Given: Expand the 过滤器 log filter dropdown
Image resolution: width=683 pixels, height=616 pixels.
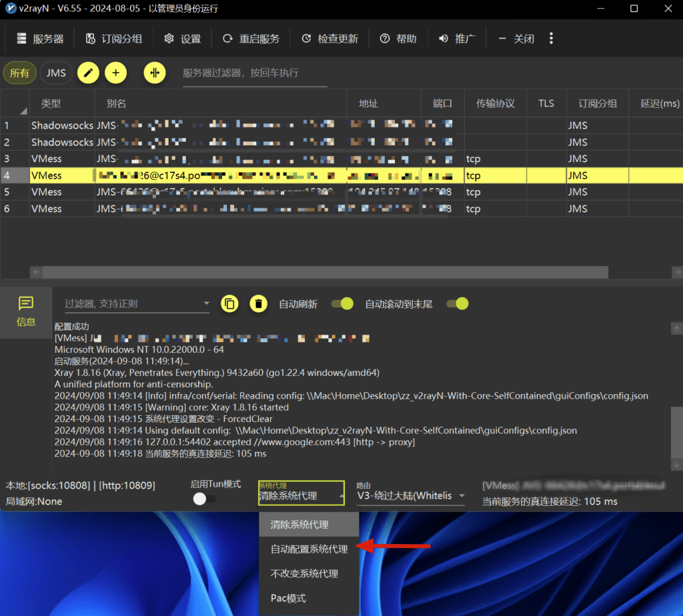Looking at the screenshot, I should (207, 303).
